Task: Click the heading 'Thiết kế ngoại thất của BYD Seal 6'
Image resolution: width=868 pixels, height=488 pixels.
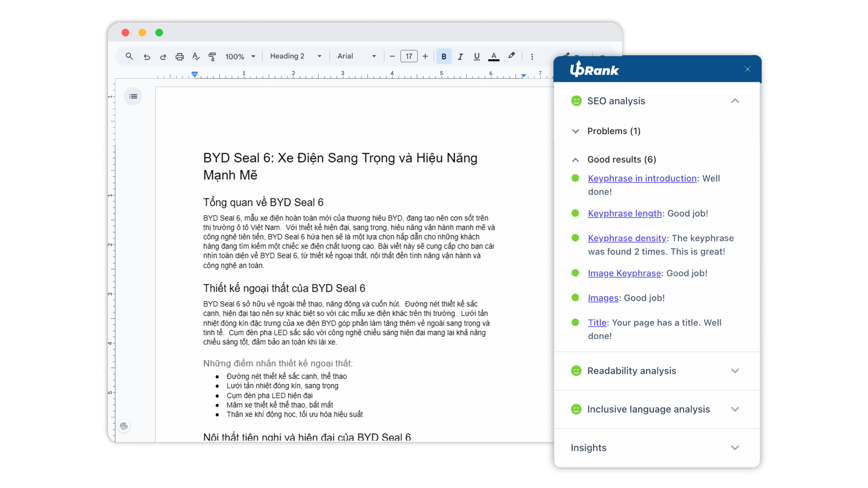Action: (x=284, y=288)
